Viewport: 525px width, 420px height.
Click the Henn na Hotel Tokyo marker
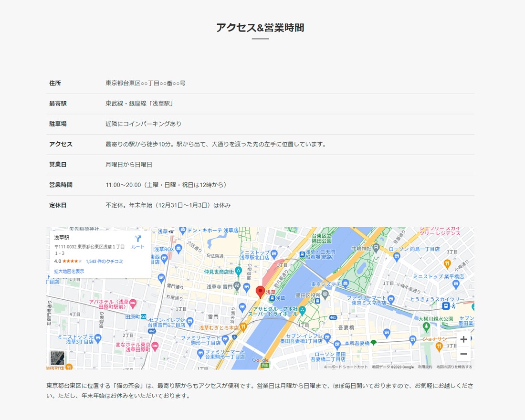155,346
